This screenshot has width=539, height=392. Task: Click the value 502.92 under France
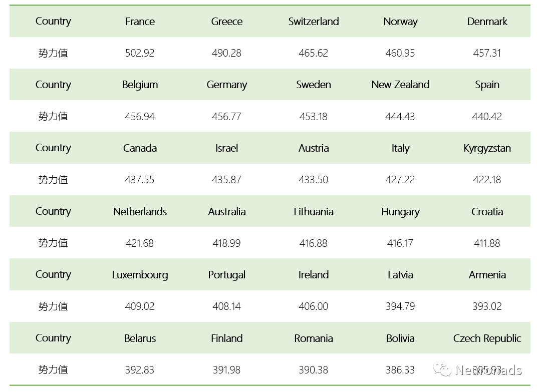point(140,53)
